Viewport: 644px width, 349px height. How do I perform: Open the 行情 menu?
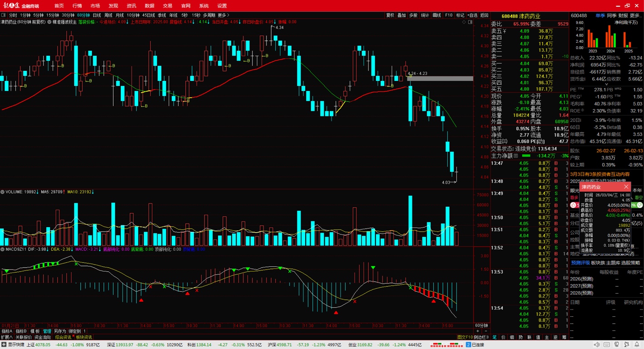pos(77,6)
